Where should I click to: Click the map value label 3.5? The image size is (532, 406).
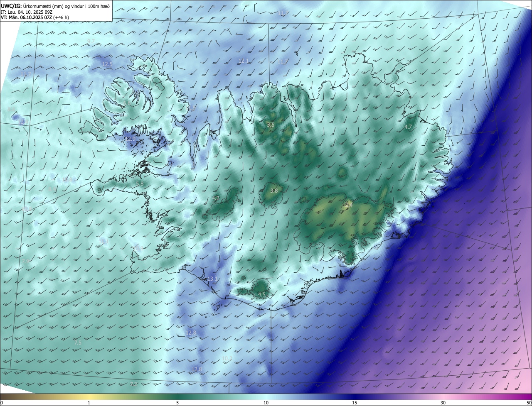coord(271,125)
